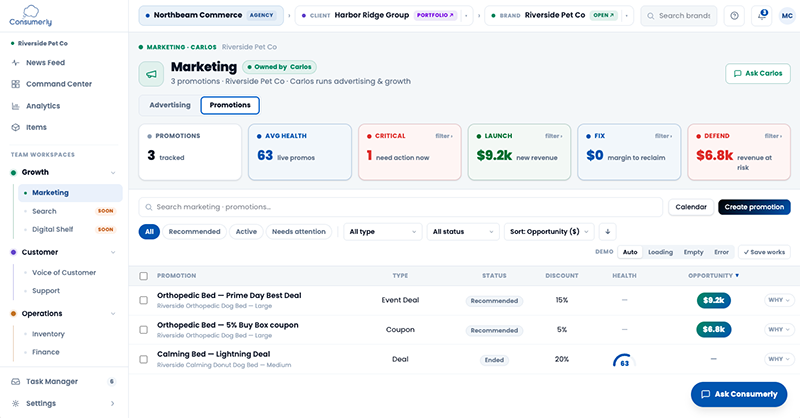Expand WHY for Calming Bed Lightning Deal
Viewport: 800px width, 418px height.
[x=779, y=359]
